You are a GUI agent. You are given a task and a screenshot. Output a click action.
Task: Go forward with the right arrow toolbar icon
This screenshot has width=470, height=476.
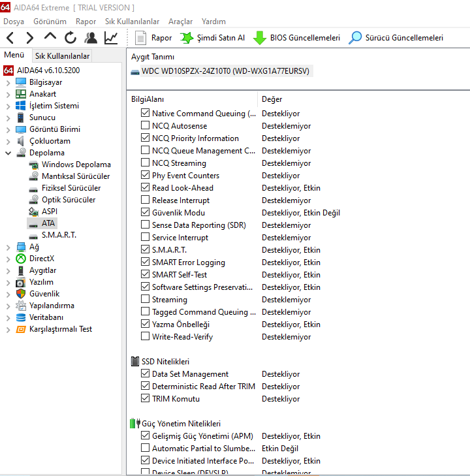(30, 38)
